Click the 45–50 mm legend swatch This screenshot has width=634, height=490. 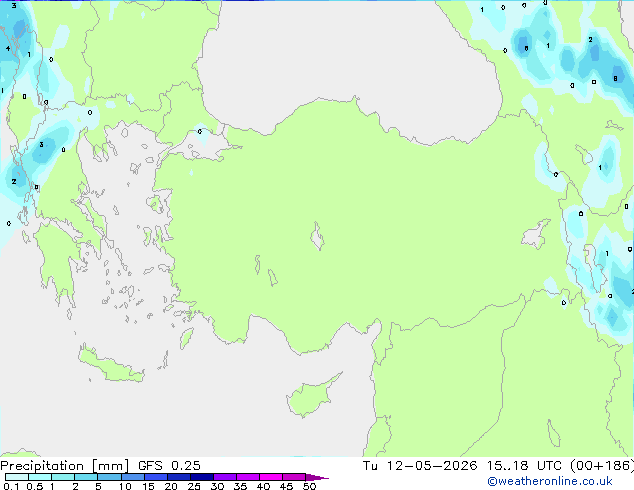coord(294,477)
